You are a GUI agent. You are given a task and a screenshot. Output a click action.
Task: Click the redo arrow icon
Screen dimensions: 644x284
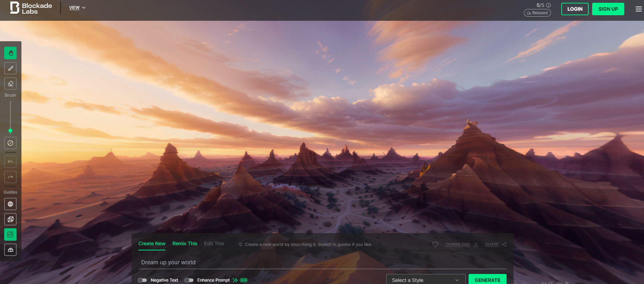coord(10,177)
